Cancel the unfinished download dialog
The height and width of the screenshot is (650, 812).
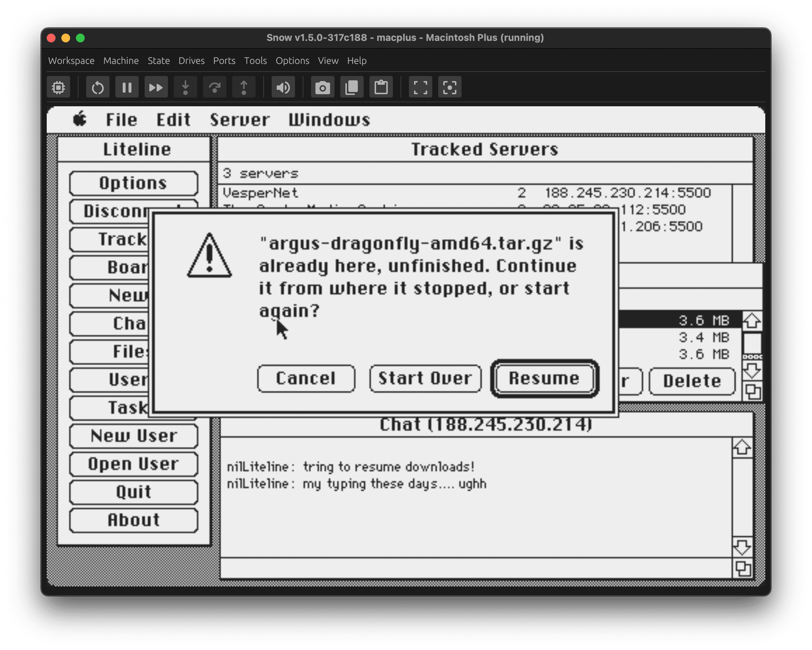tap(306, 378)
